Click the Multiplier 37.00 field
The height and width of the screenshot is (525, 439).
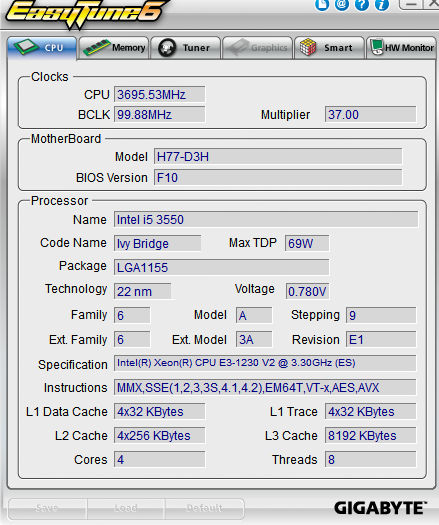[370, 115]
